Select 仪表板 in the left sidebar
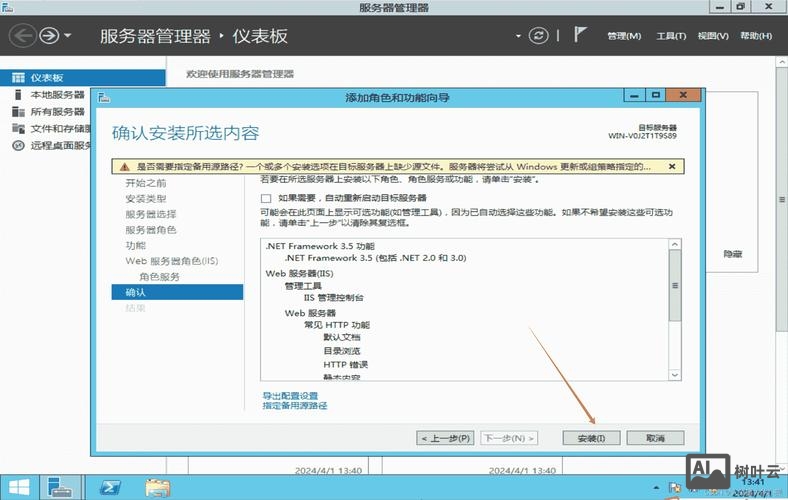Screen dimensions: 788x500 click(82, 77)
